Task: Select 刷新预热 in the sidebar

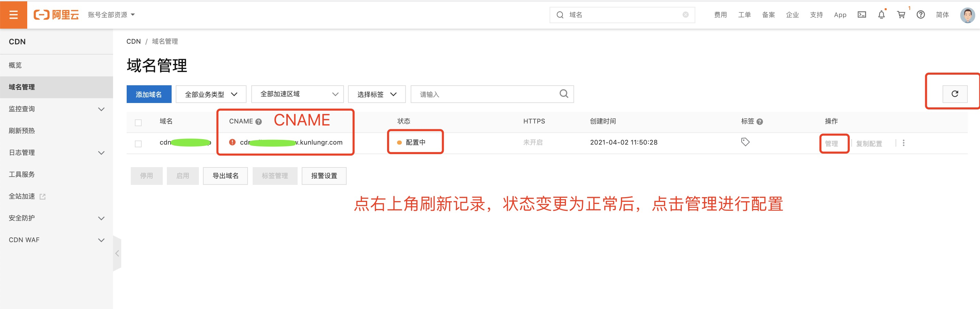Action: [22, 131]
